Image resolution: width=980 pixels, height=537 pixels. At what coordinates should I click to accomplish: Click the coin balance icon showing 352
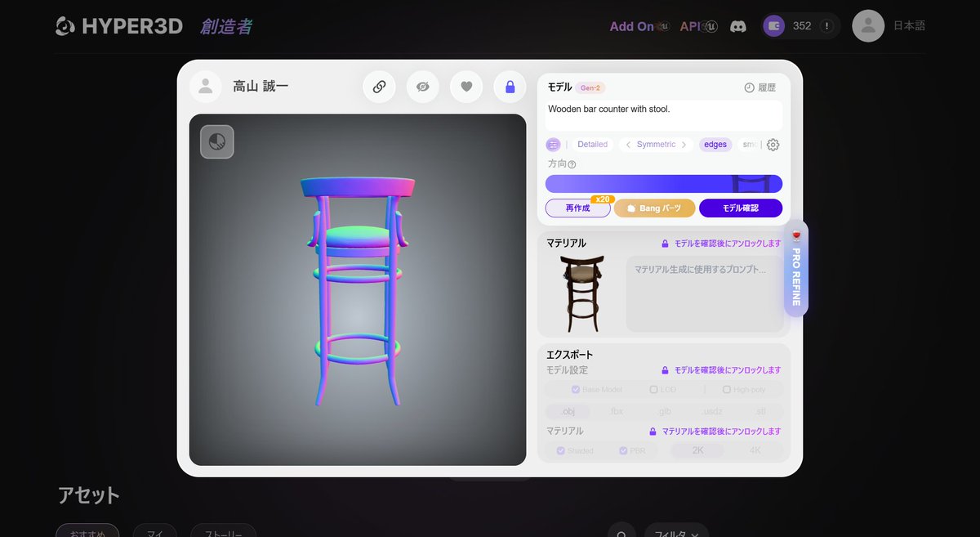(773, 25)
